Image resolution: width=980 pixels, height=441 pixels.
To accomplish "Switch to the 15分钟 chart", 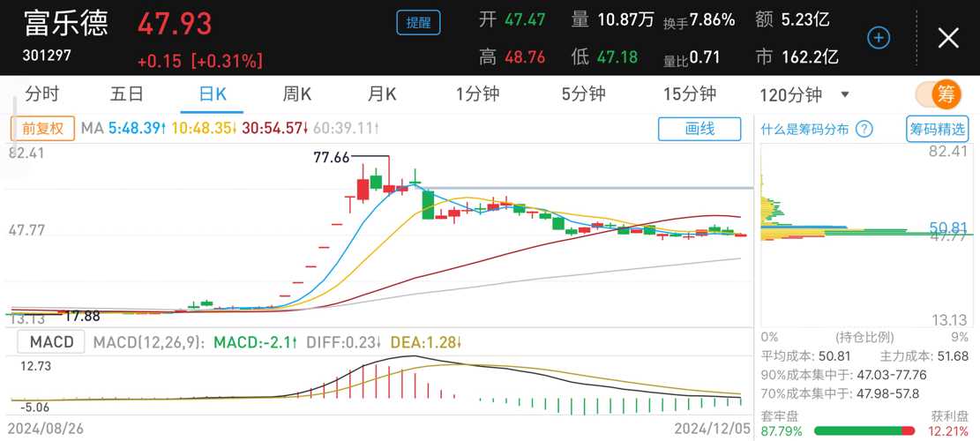I will (690, 94).
